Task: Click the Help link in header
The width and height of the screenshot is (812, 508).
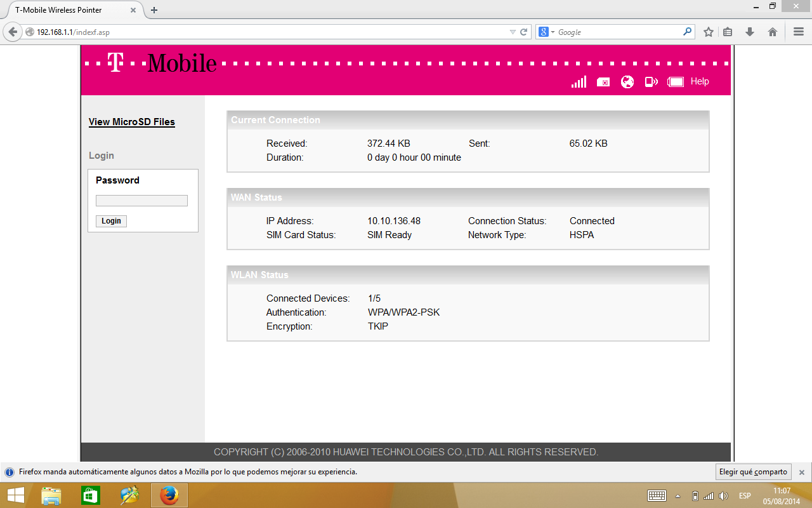Action: (700, 81)
